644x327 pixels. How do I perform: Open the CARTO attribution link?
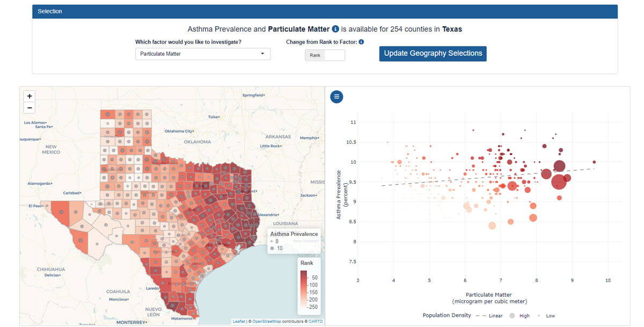(x=315, y=322)
